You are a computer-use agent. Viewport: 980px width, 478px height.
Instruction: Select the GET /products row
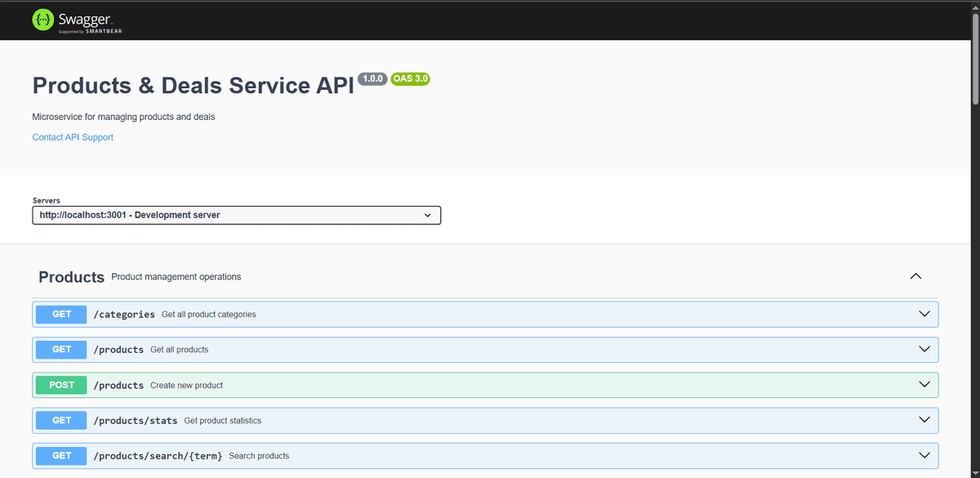490,349
